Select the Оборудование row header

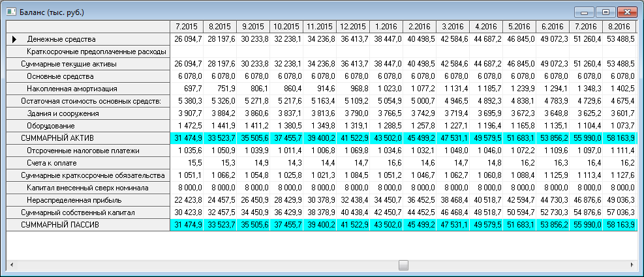tap(88, 126)
